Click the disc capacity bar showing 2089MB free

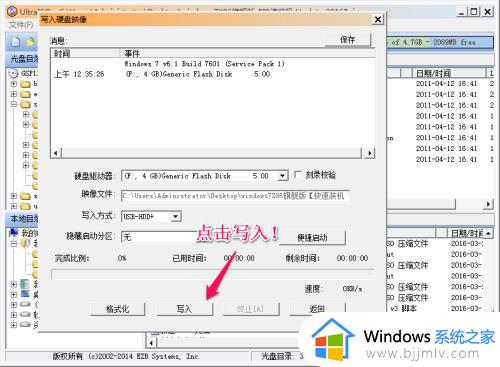(440, 42)
